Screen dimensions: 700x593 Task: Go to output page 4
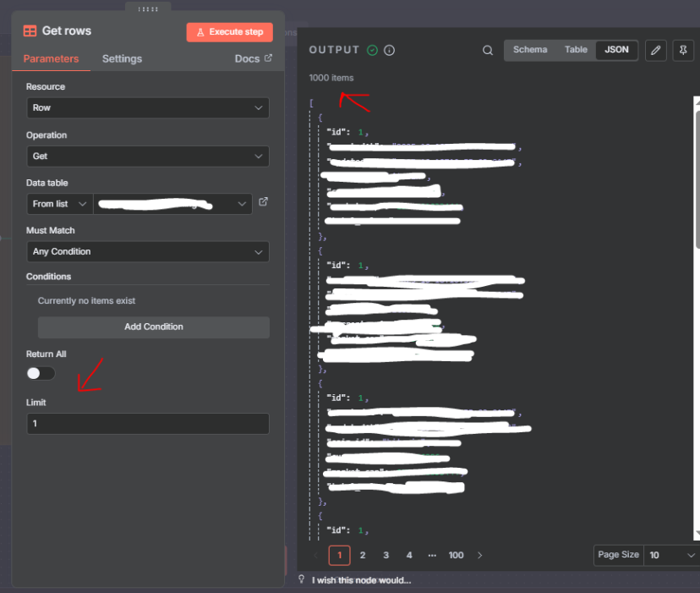(x=409, y=556)
